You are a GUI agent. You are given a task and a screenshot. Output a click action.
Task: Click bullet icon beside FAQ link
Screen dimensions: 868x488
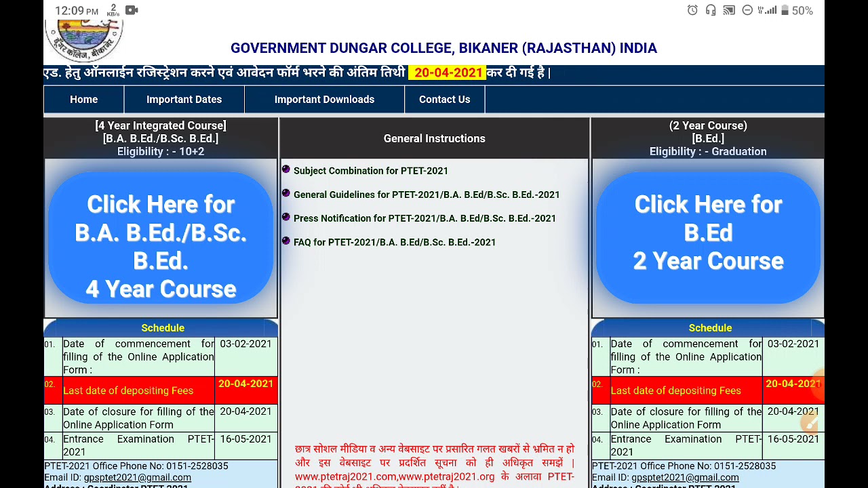pos(286,241)
